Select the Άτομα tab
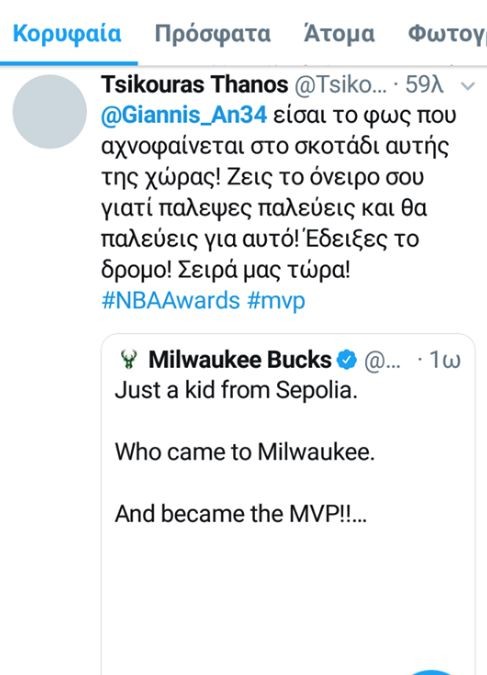The height and width of the screenshot is (675, 487). [339, 34]
